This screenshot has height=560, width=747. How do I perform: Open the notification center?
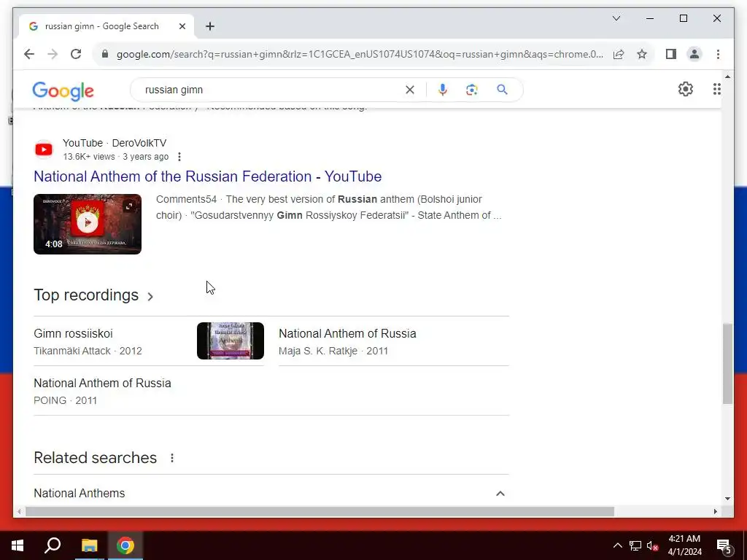724,545
